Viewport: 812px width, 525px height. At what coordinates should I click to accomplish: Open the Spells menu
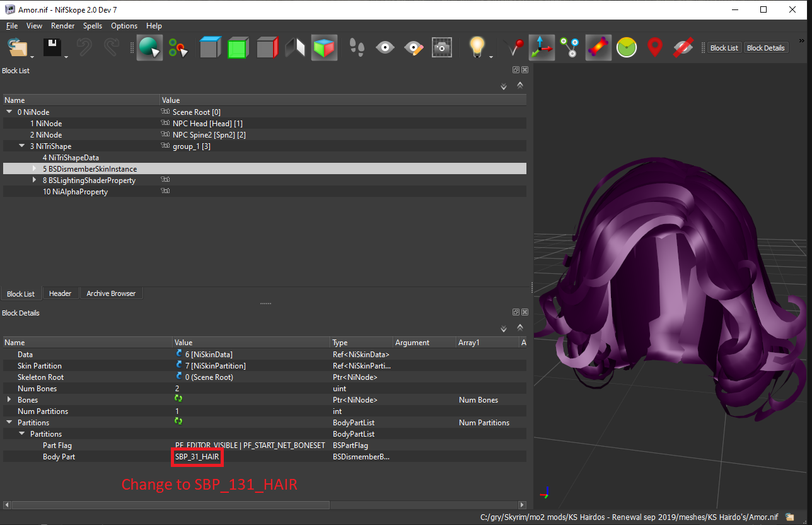[x=93, y=26]
